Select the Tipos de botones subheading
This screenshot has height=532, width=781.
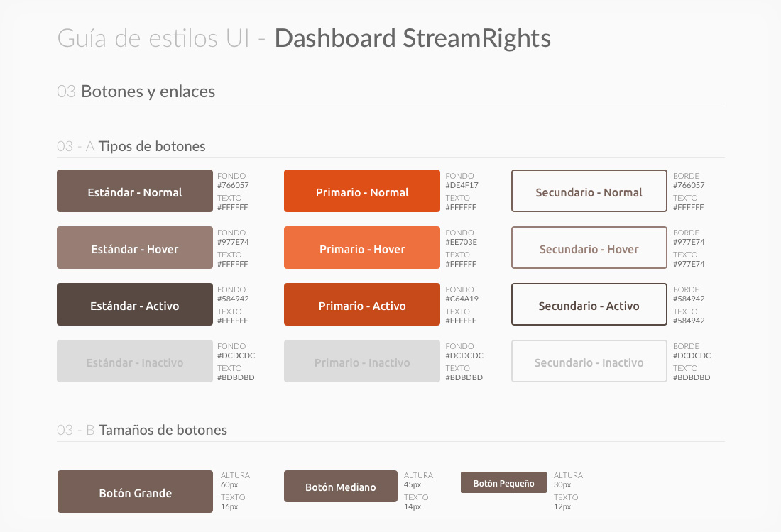click(152, 147)
